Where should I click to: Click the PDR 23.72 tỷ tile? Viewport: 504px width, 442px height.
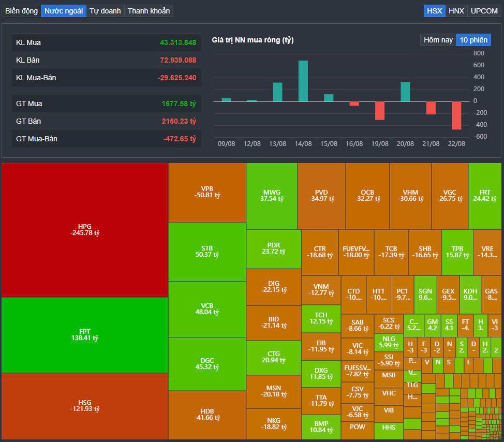(274, 249)
